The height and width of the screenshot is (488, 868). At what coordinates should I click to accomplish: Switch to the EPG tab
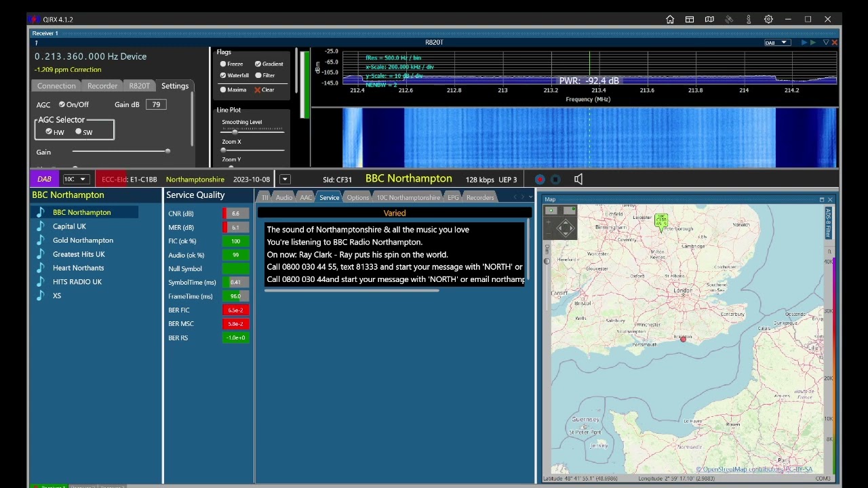click(453, 197)
